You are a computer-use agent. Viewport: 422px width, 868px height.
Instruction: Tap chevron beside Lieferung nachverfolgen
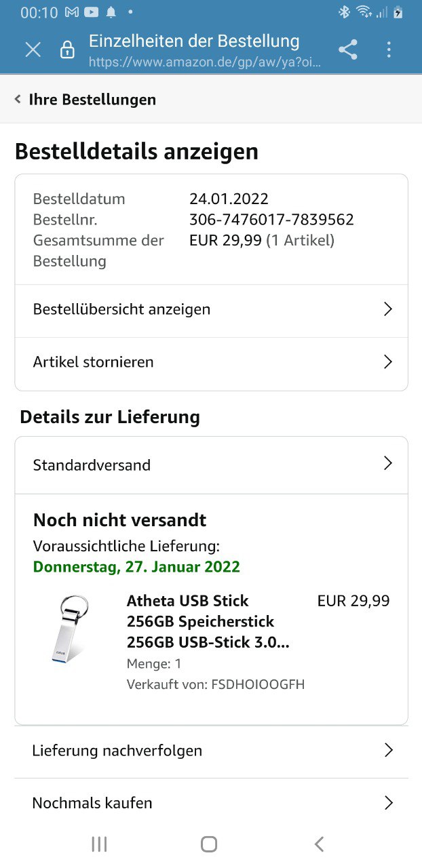[389, 750]
